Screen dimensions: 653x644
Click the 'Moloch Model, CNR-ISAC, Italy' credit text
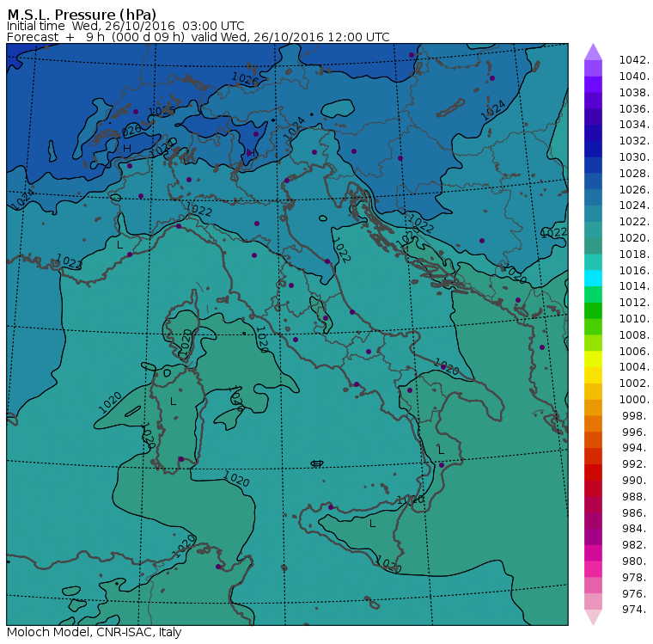tap(95, 632)
